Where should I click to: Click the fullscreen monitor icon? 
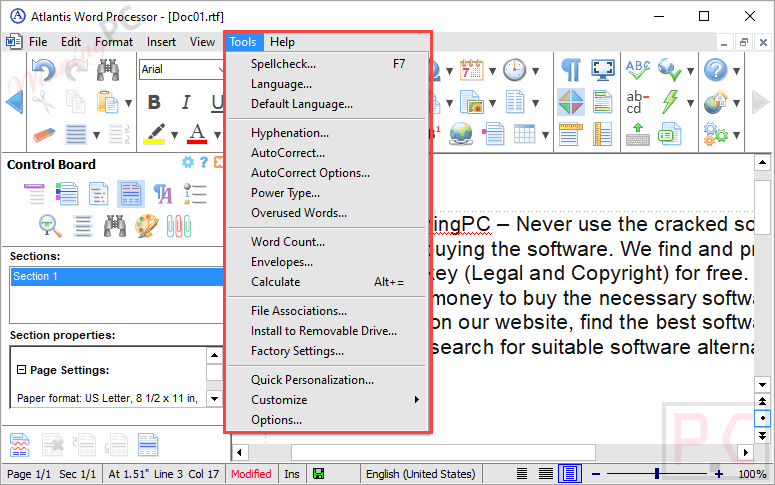point(603,70)
